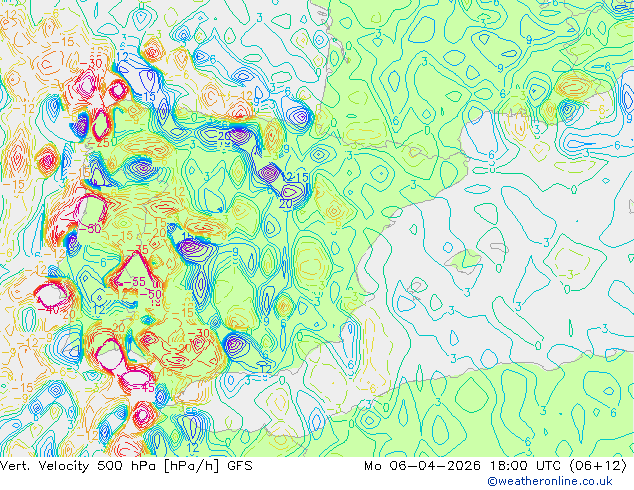The image size is (634, 490).
Task: Click the '-40' contour label
Action: tap(49, 310)
